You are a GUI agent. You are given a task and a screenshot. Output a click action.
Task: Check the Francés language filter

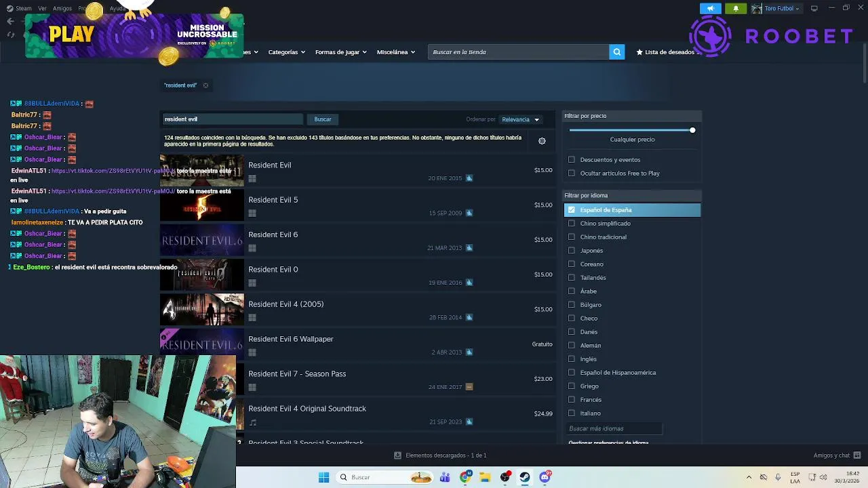(572, 400)
